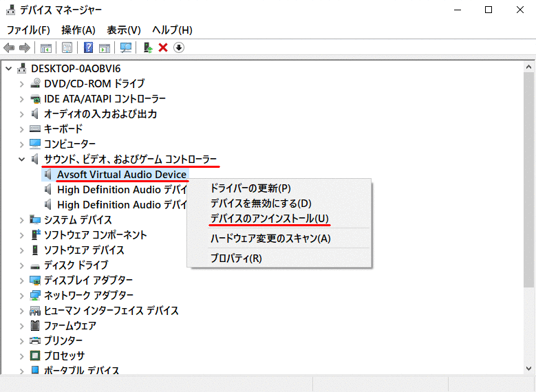This screenshot has height=392, width=536.
Task: Click the update driver toolbar icon
Action: point(147,47)
